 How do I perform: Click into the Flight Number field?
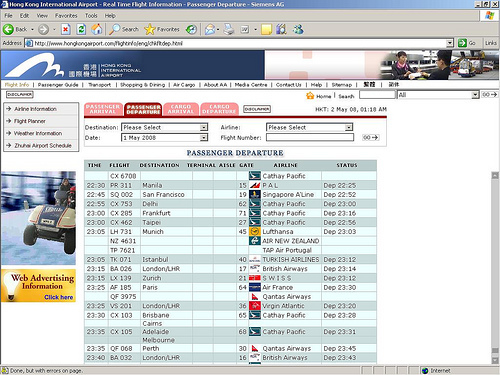310,137
